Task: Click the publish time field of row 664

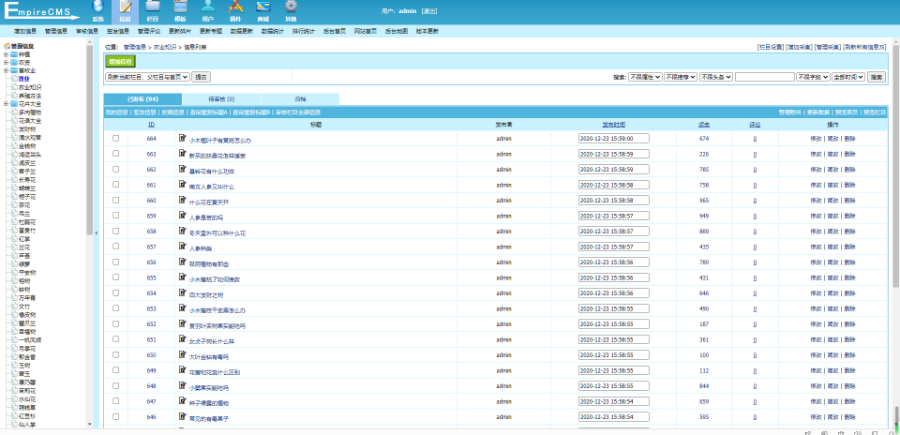Action: point(614,138)
